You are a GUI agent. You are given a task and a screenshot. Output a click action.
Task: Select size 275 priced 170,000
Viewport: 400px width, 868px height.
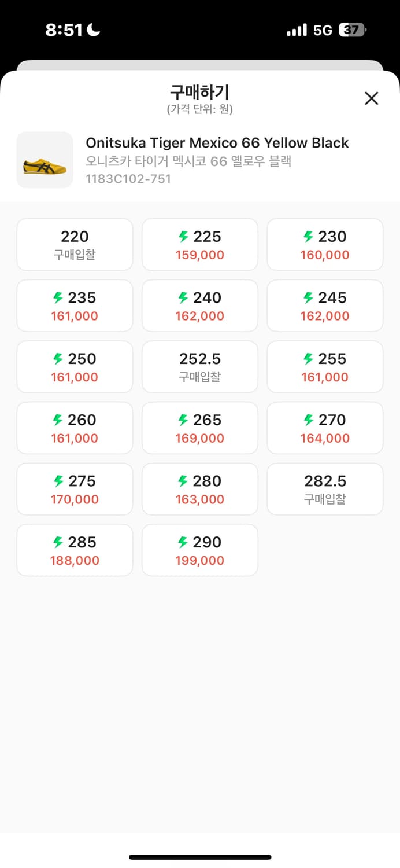75,489
